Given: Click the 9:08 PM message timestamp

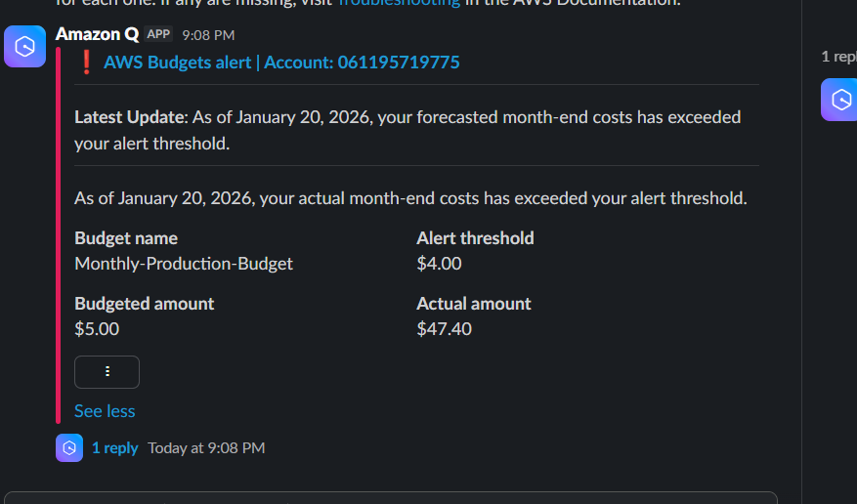Looking at the screenshot, I should [x=208, y=35].
